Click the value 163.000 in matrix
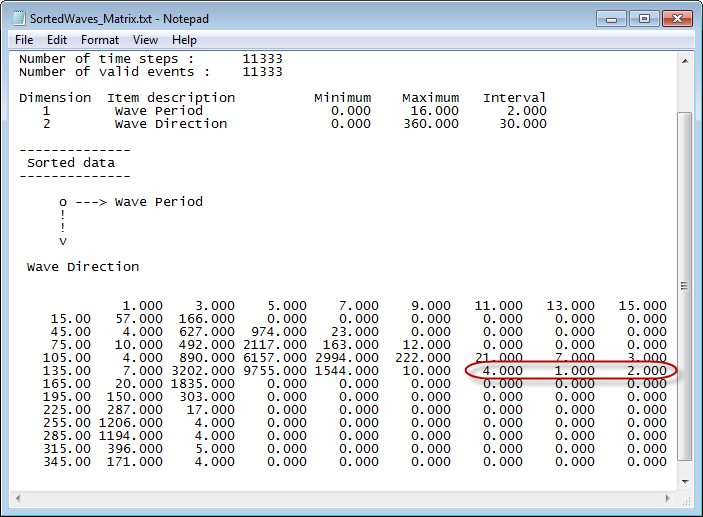703x517 pixels. (351, 345)
